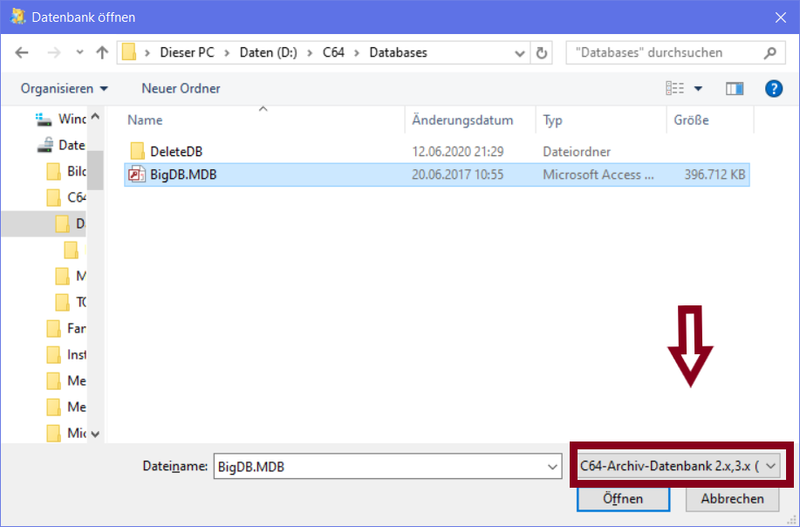Toggle the preview pane icon
This screenshot has height=527, width=800.
(x=735, y=89)
